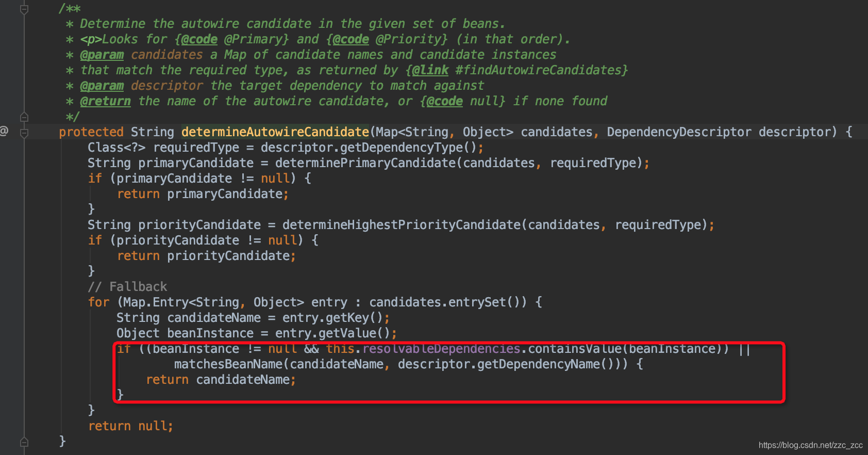
Task: Click the containsValue method call
Action: [575, 349]
